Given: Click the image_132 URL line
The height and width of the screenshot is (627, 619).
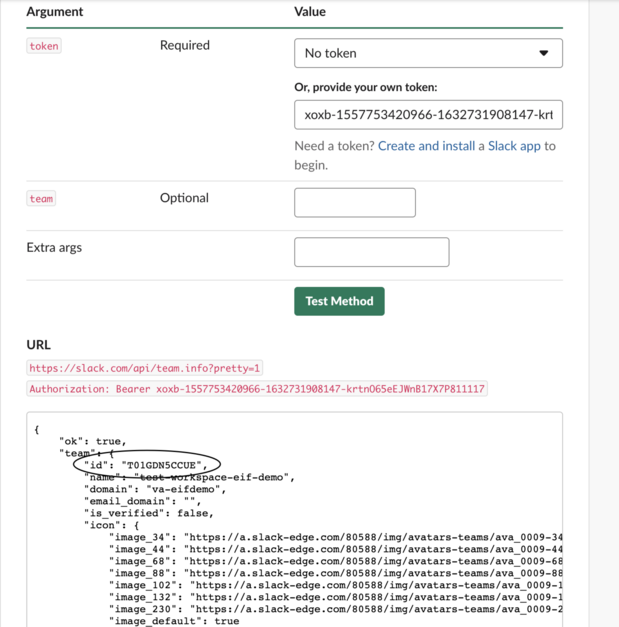Looking at the screenshot, I should [336, 597].
